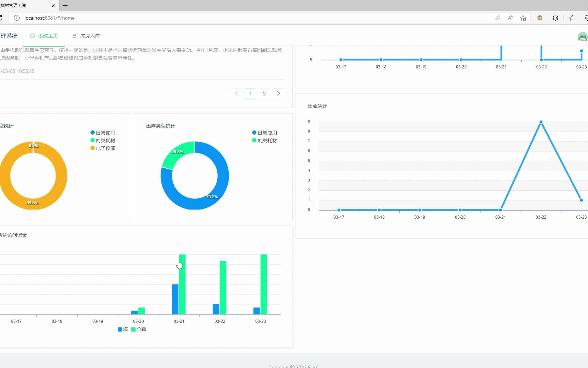Toggle 剂类耗材 legend in 出库类型统计 chart
The image size is (588, 368).
264,140
